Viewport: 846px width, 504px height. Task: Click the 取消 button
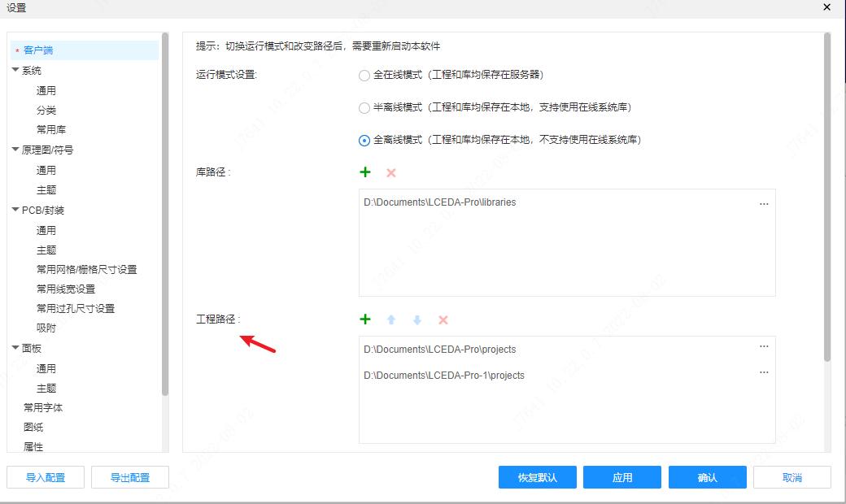792,477
